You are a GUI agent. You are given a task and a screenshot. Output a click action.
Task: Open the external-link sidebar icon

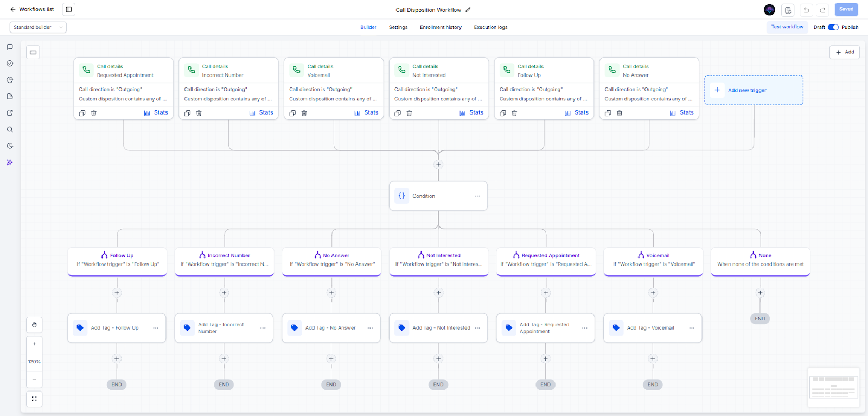10,113
